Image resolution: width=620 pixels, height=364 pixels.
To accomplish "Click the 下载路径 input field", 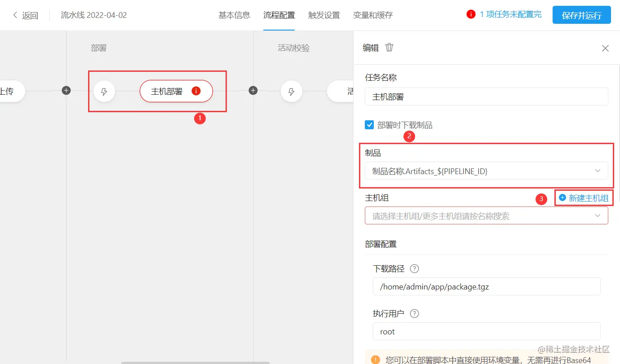I will click(487, 286).
